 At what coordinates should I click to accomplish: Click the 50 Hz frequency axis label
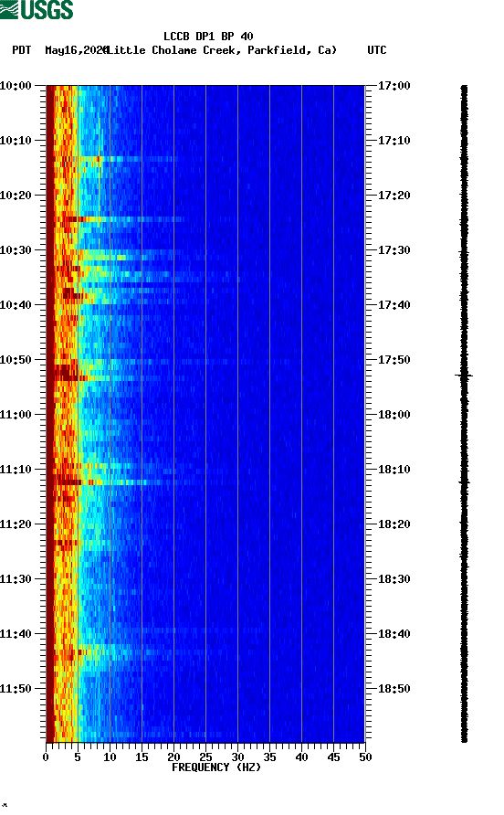point(365,757)
